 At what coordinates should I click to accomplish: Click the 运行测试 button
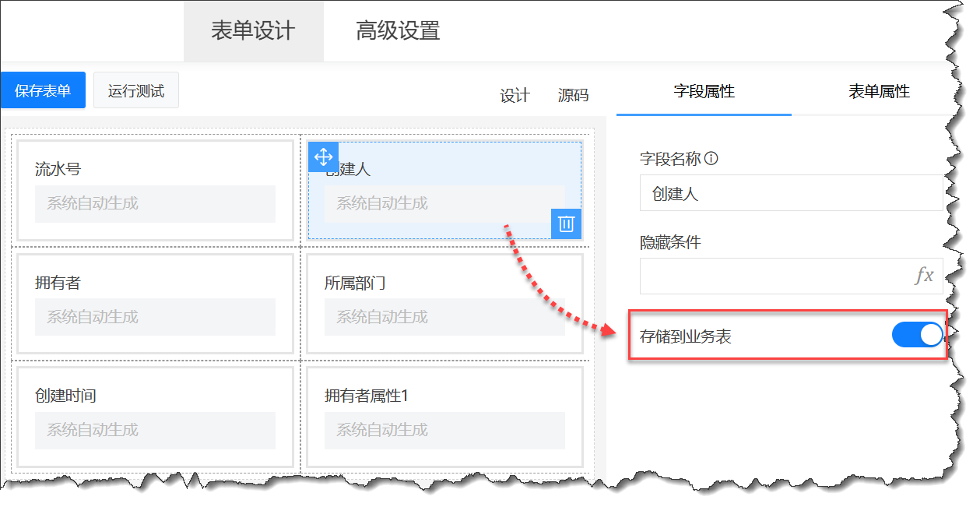135,90
